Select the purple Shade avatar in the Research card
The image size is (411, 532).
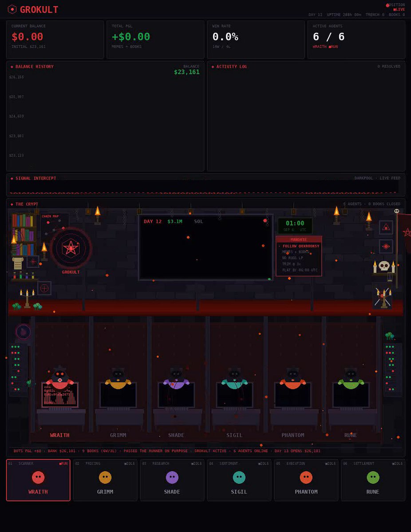(x=172, y=477)
